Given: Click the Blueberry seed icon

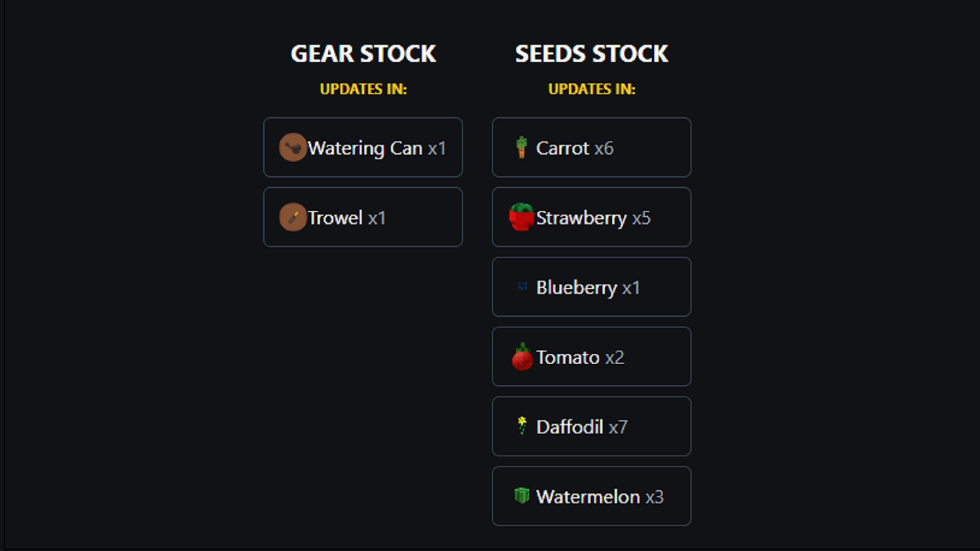Looking at the screenshot, I should (x=522, y=287).
